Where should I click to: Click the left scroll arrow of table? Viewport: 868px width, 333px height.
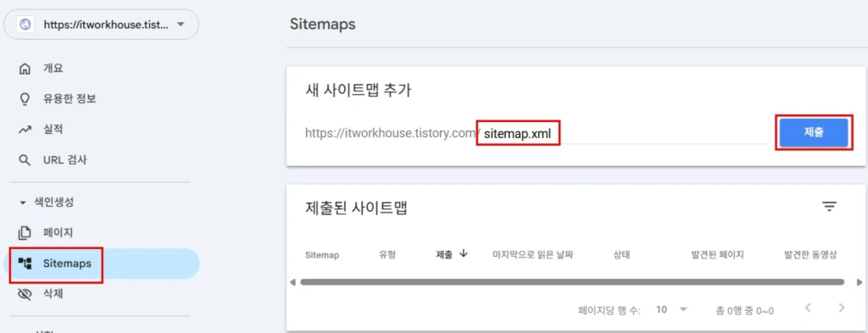pyautogui.click(x=292, y=282)
